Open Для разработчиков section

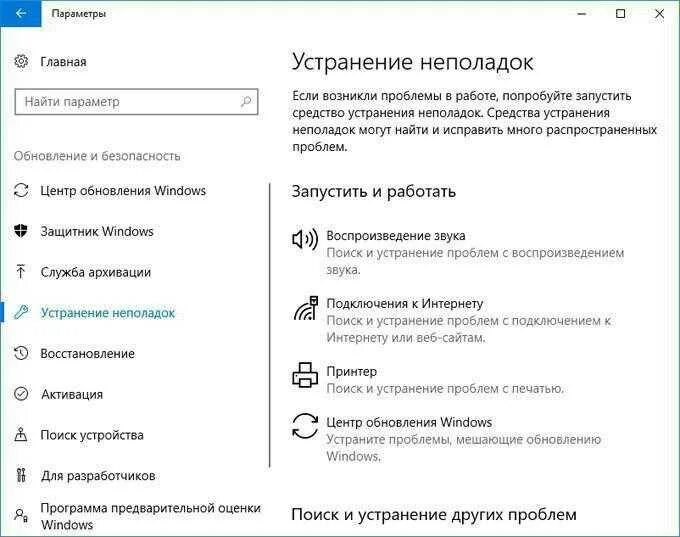click(x=98, y=476)
